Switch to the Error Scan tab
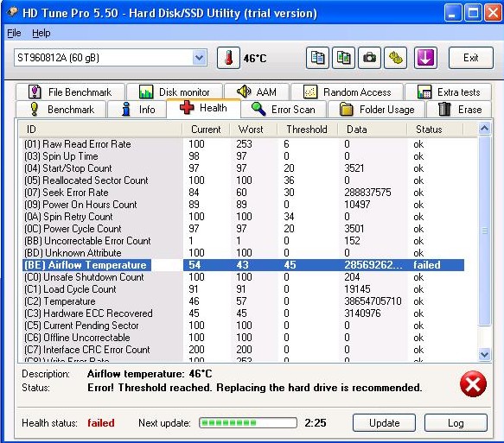The height and width of the screenshot is (443, 504). click(x=284, y=110)
